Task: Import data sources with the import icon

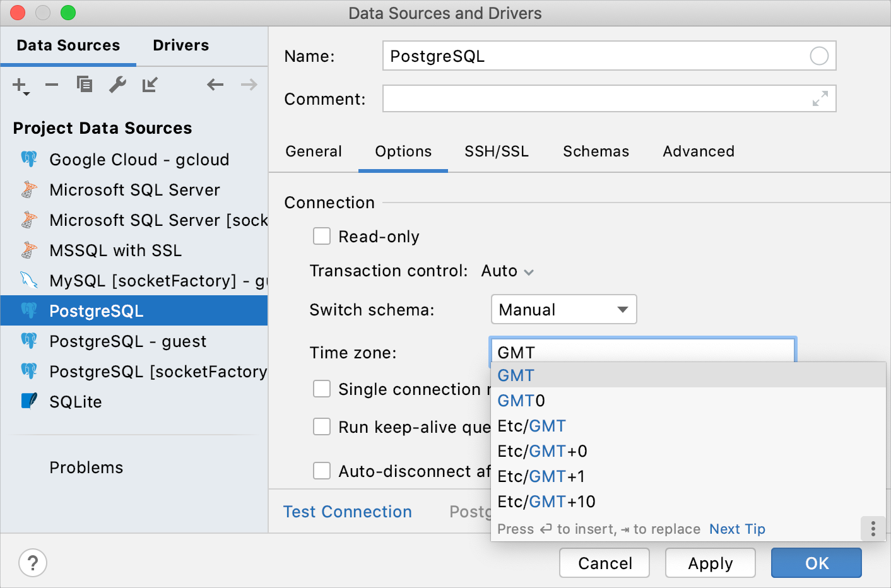Action: pos(150,84)
